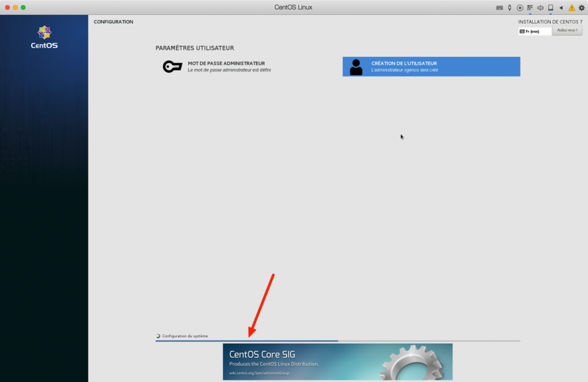
Task: Click the removable device icon with blue dot
Action: 550,7
